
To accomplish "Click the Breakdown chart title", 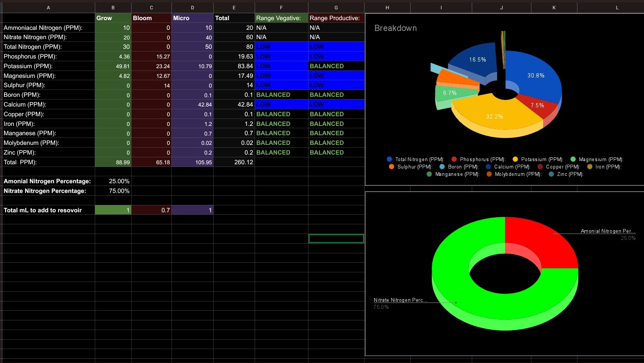I will point(396,28).
